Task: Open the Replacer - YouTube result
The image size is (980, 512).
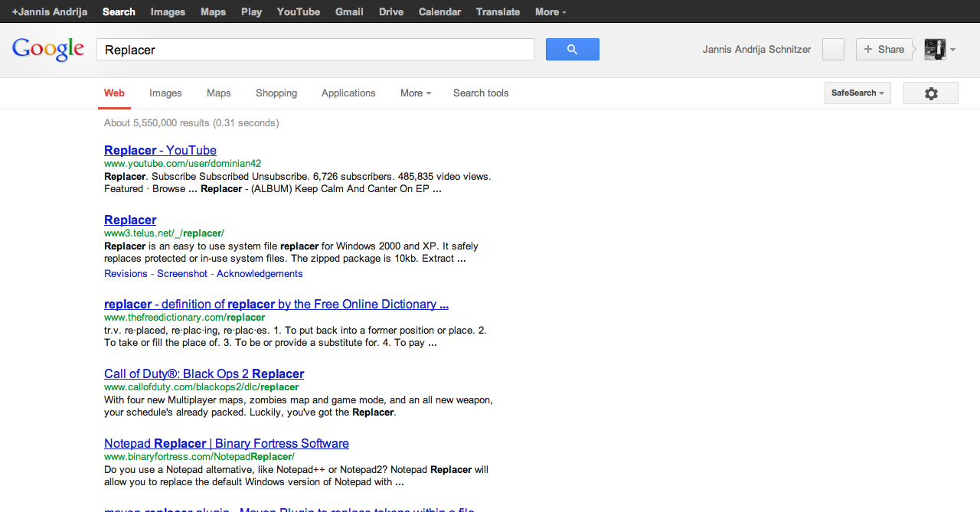Action: [160, 150]
